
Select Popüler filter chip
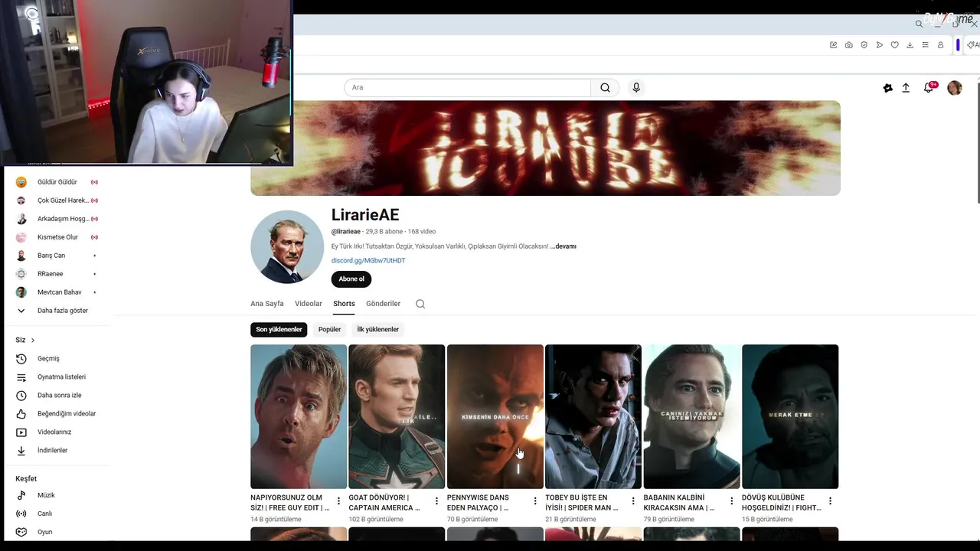click(329, 329)
